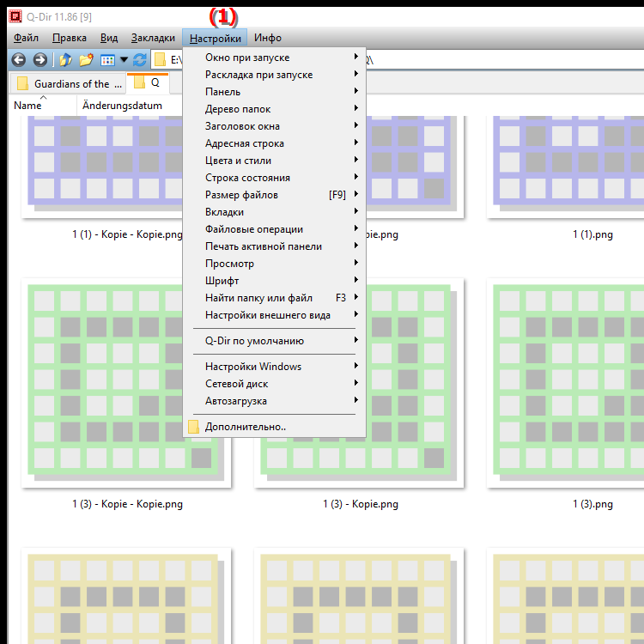The image size is (644, 644).
Task: Expand the Панель submenu
Action: click(275, 92)
